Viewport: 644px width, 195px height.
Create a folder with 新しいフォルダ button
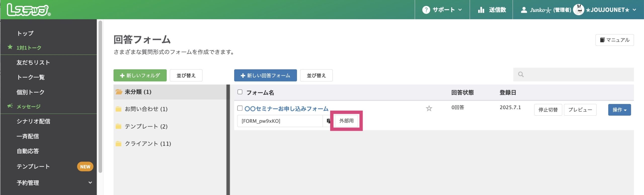point(140,75)
